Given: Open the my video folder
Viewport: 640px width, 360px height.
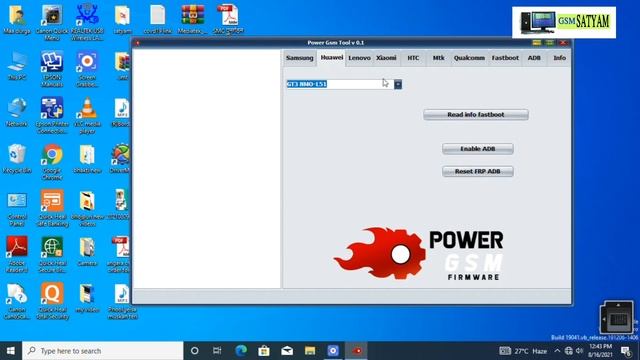Looking at the screenshot, I should [87, 298].
